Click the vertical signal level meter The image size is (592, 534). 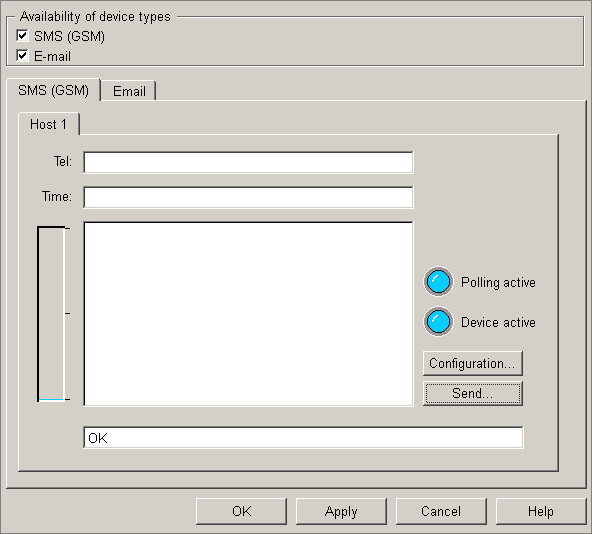(x=51, y=314)
